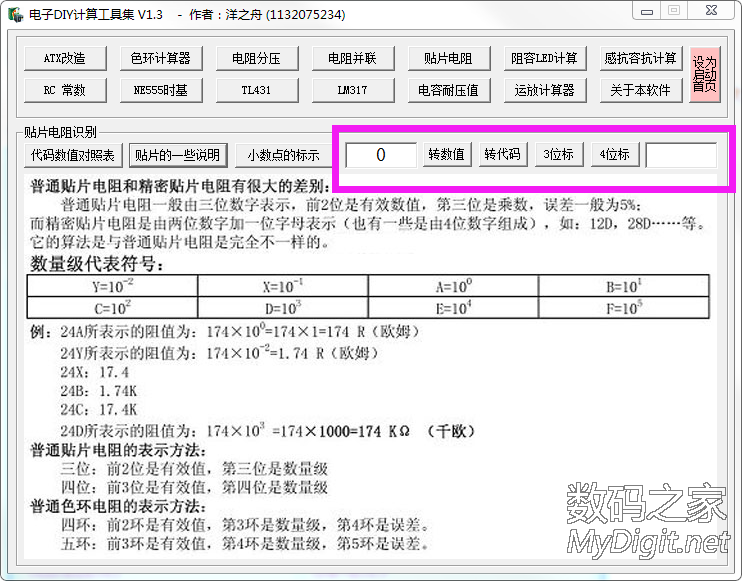This screenshot has width=742, height=581.
Task: Click table cell A=10⁰
Action: tap(453, 286)
